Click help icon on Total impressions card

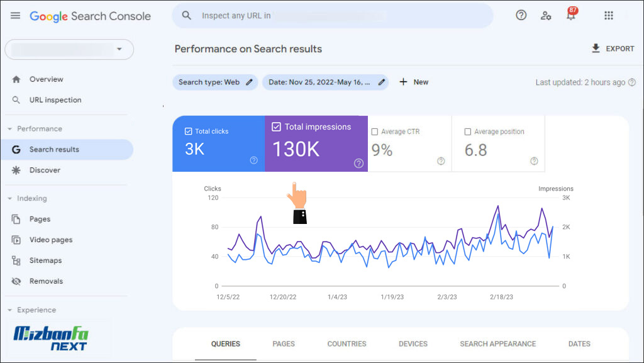(358, 164)
